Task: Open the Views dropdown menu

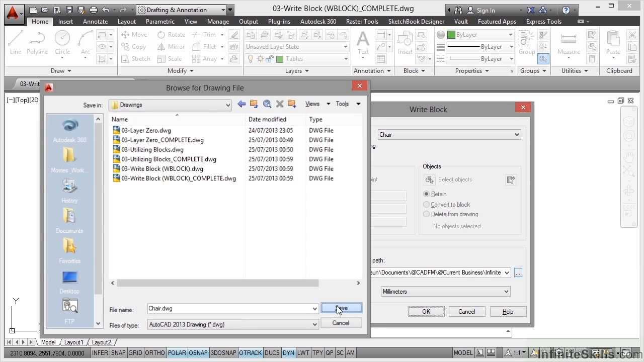Action: pyautogui.click(x=317, y=104)
